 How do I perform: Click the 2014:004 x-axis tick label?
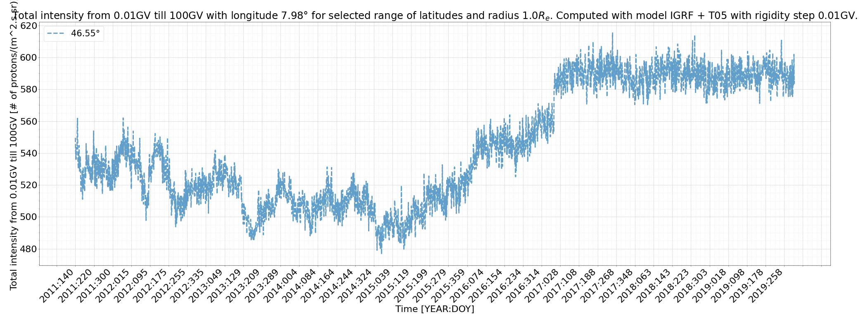tap(281, 285)
